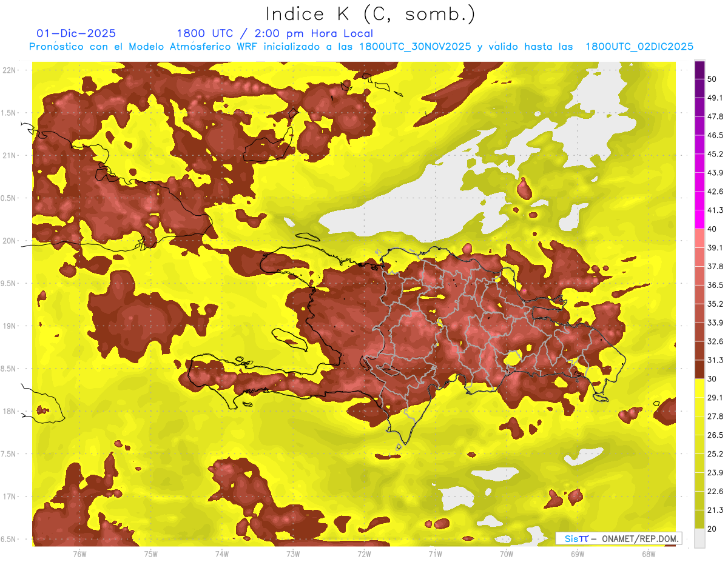
Task: Click the "73W" longitude axis label
Action: click(x=293, y=554)
